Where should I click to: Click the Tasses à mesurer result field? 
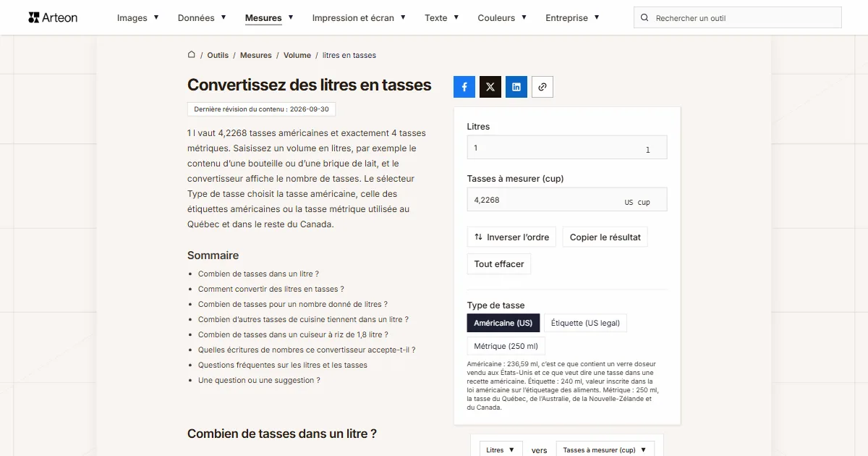click(567, 200)
